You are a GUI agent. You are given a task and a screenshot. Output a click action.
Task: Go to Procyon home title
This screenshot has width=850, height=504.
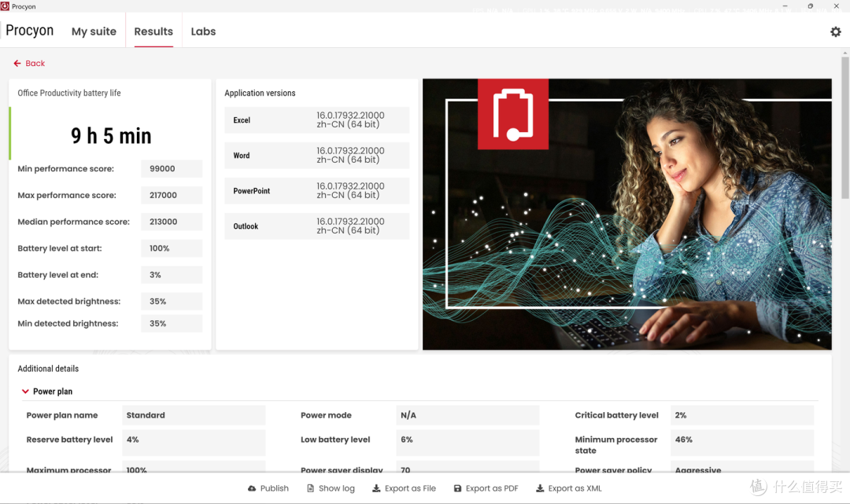pyautogui.click(x=29, y=31)
